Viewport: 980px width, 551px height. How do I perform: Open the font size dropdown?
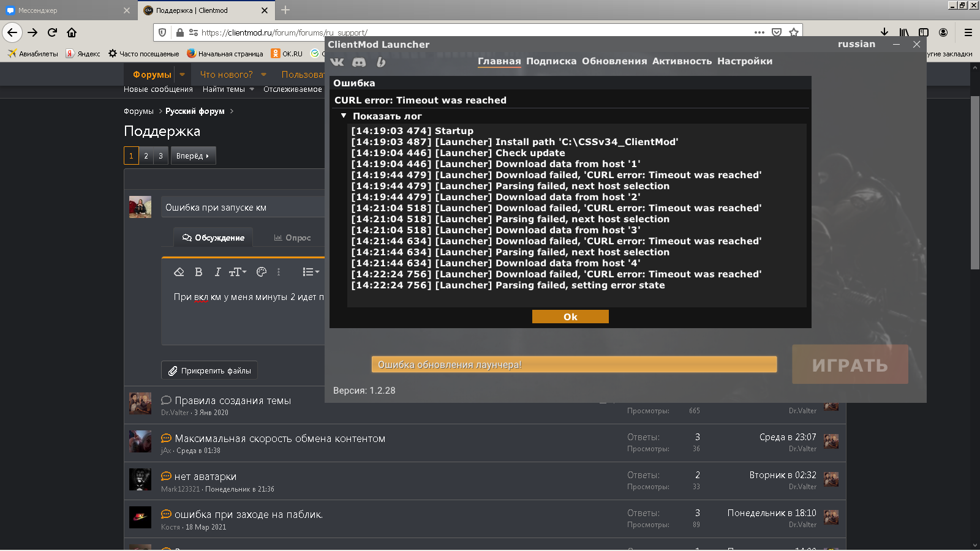(238, 272)
